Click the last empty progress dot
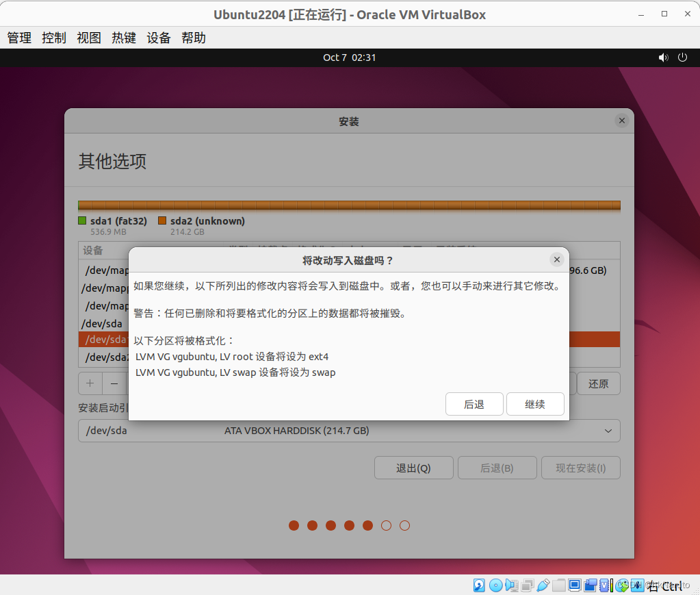700x595 pixels. coord(404,526)
